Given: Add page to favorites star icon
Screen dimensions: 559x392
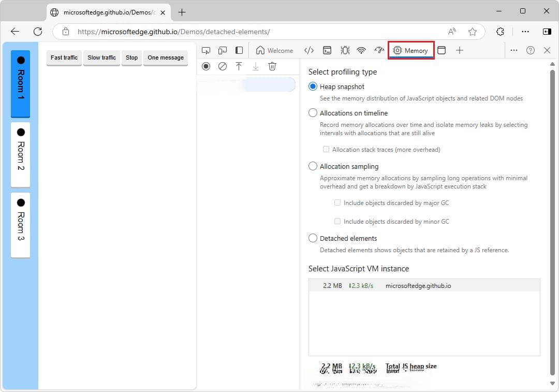Looking at the screenshot, I should pos(473,32).
